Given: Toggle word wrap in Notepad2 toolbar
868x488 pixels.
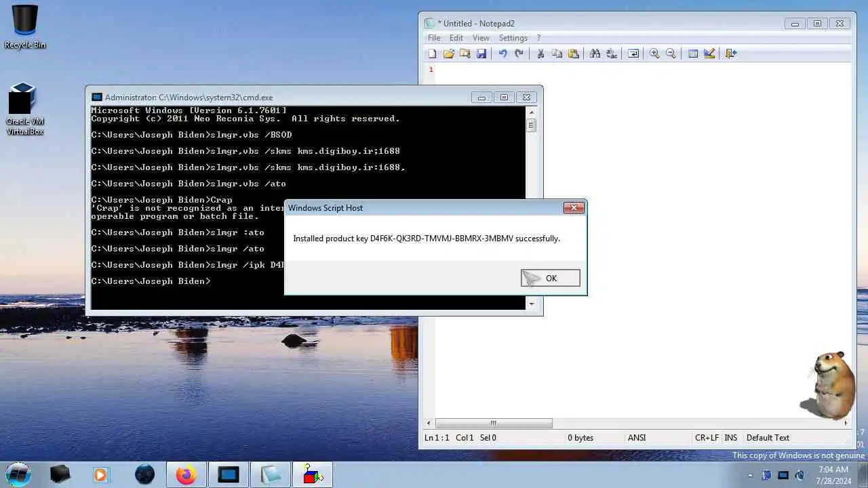Looking at the screenshot, I should (x=633, y=54).
